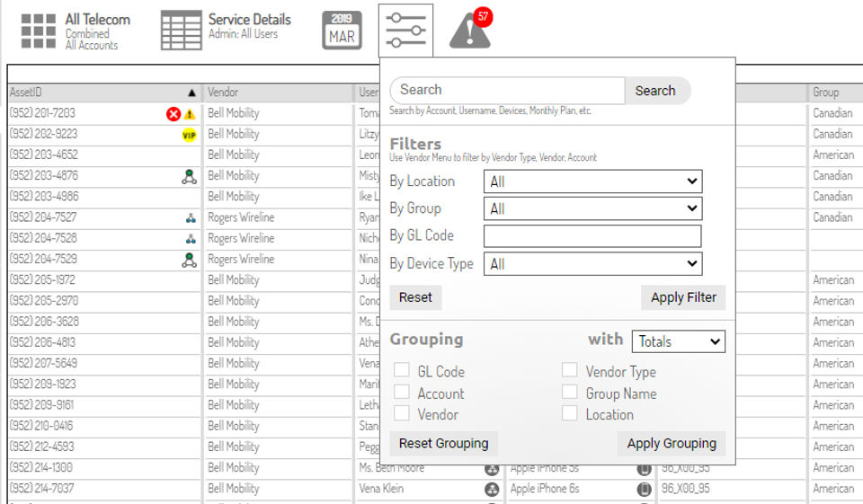Open the By Device Type dropdown
Screen dimensions: 863x504
[592, 263]
